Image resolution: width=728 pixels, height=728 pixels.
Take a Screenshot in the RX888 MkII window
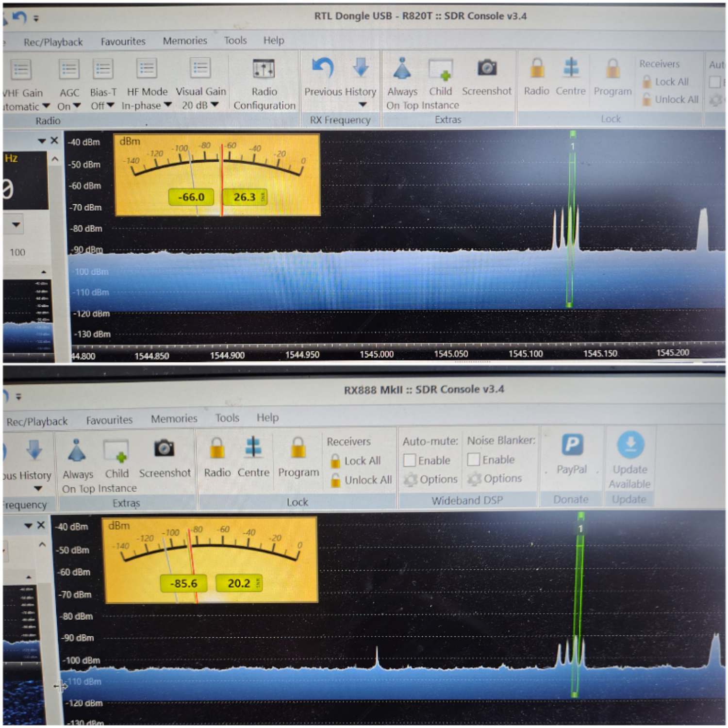pos(165,459)
